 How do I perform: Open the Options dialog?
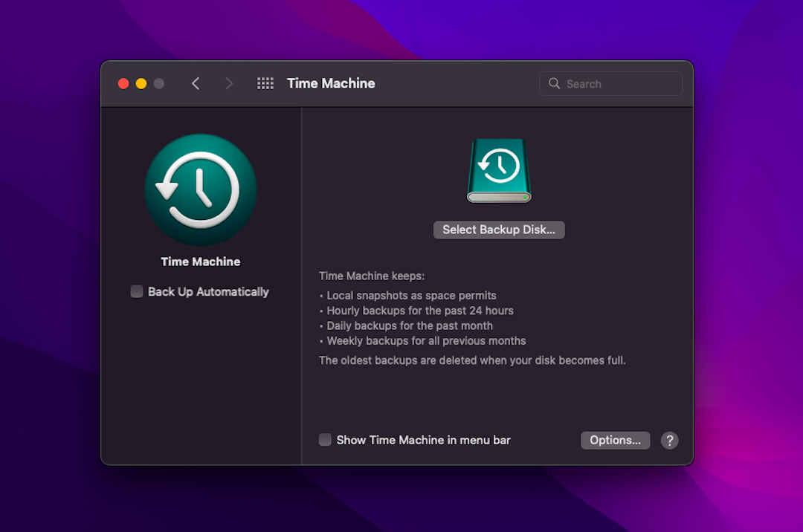(x=615, y=441)
